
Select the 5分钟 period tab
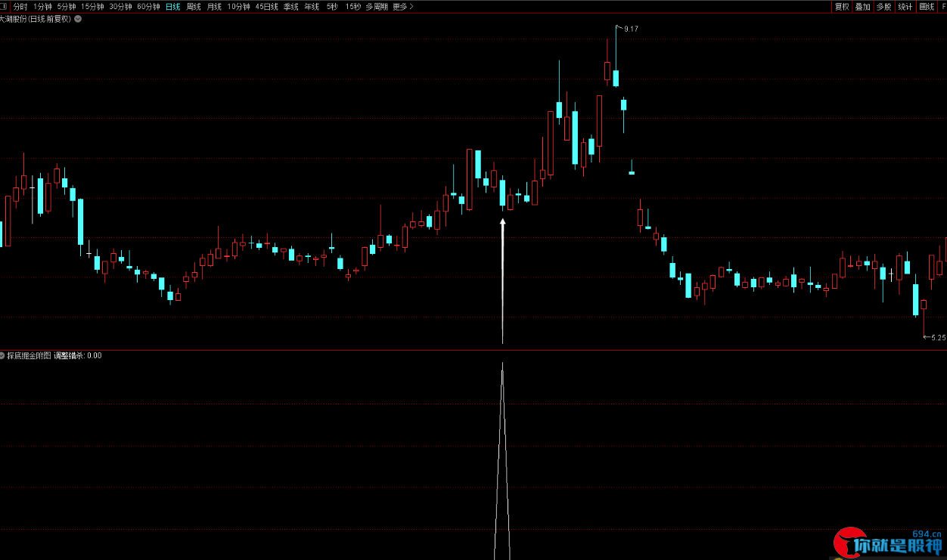coord(67,7)
